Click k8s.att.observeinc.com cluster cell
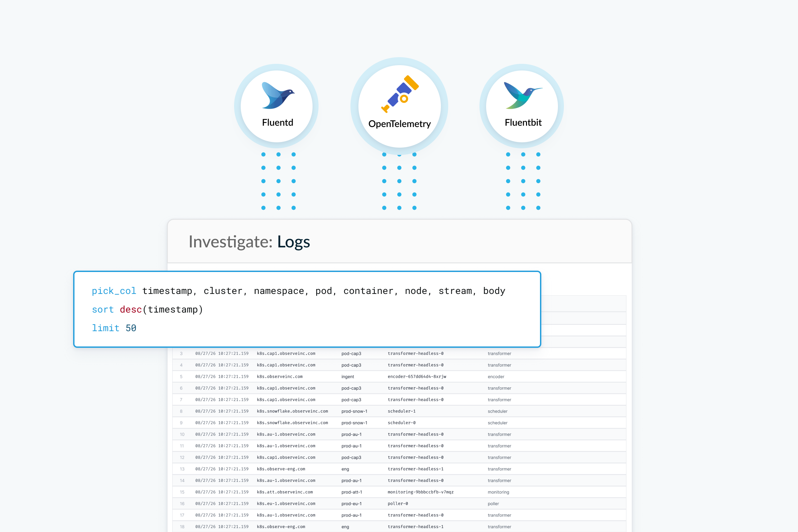 [285, 492]
